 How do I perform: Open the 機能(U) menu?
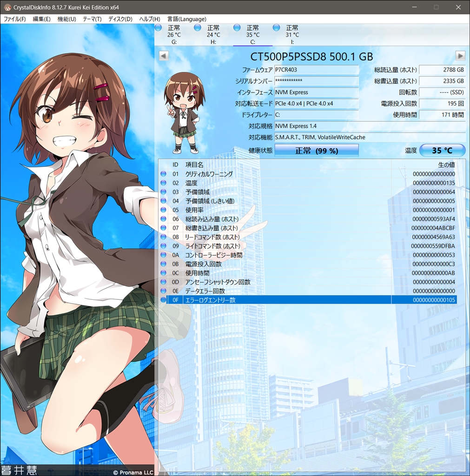pos(67,19)
